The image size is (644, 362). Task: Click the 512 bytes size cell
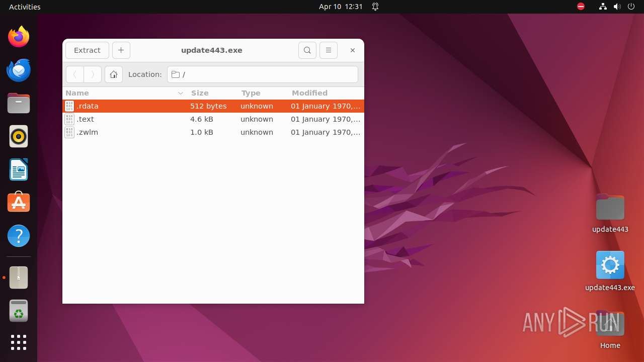pos(208,106)
